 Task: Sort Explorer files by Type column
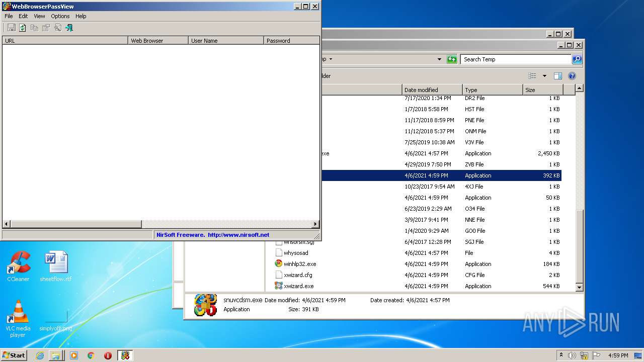[x=493, y=90]
